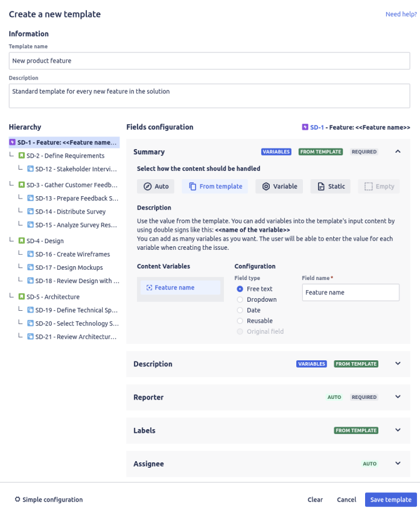Image resolution: width=420 pixels, height=513 pixels.
Task: Expand the Labels field section
Action: pyautogui.click(x=398, y=430)
